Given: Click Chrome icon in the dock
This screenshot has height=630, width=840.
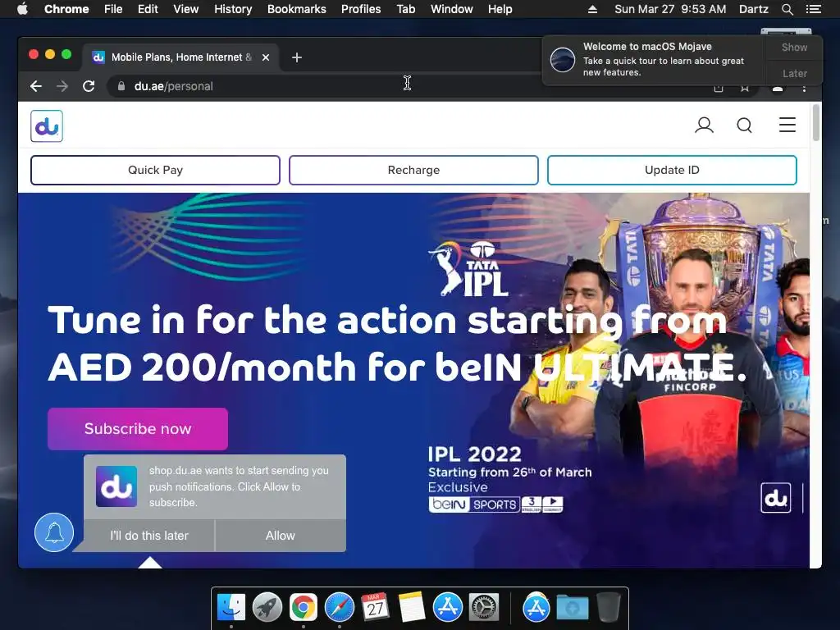Looking at the screenshot, I should pos(304,608).
